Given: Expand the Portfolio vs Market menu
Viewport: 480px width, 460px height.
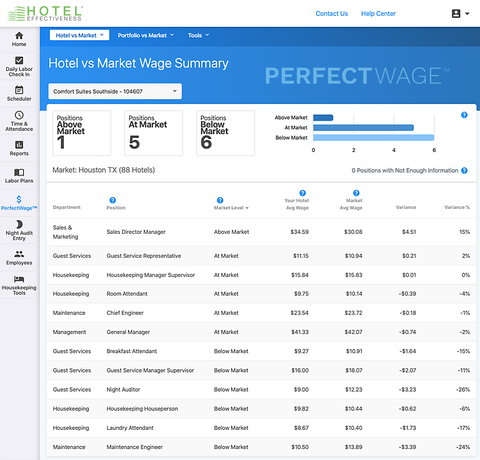Looking at the screenshot, I should pyautogui.click(x=146, y=35).
